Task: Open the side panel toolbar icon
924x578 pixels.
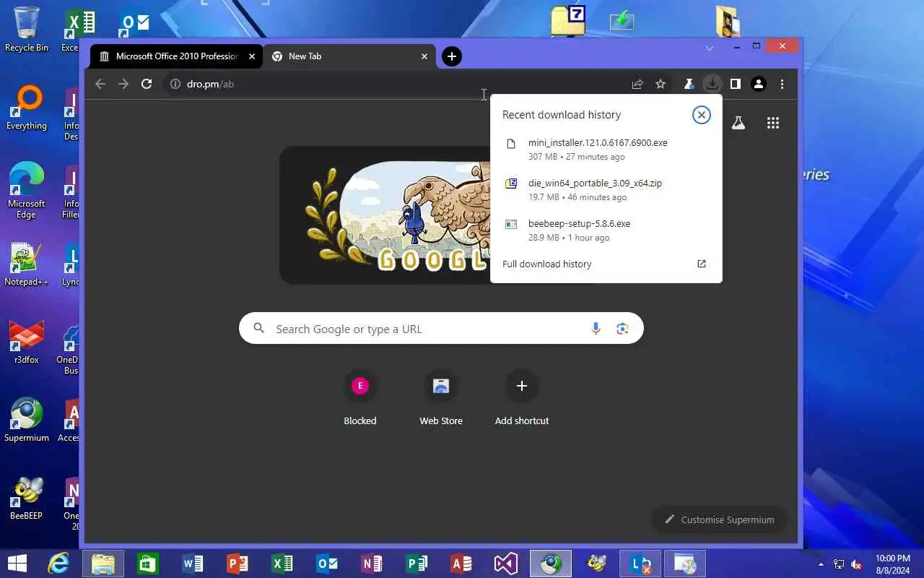Action: tap(735, 84)
